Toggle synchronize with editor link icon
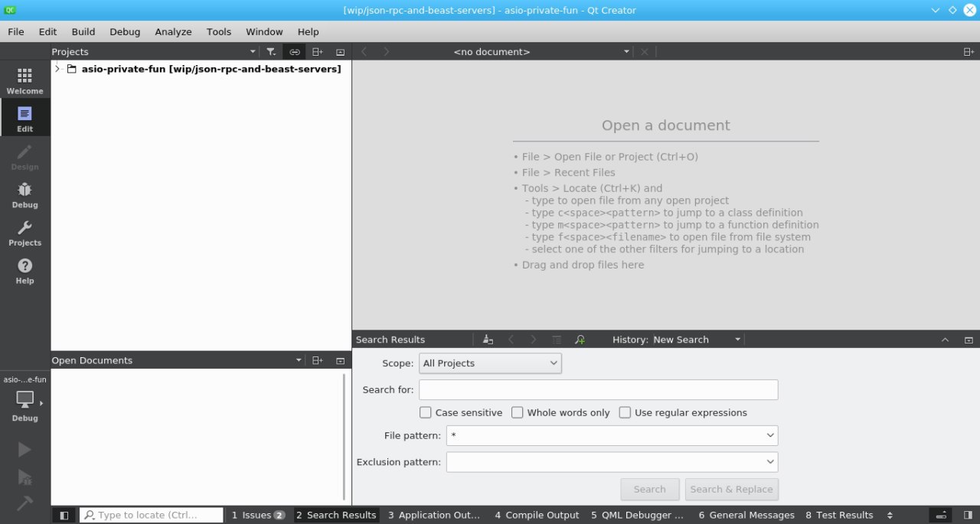 point(295,52)
